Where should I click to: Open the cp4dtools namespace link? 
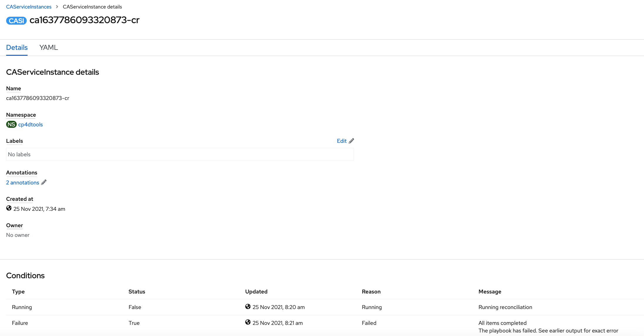pos(30,124)
